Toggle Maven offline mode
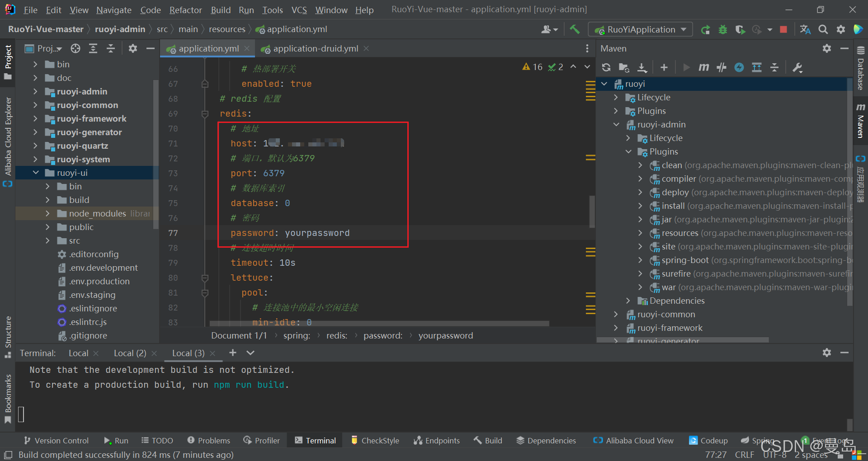This screenshot has width=868, height=461. click(x=722, y=68)
